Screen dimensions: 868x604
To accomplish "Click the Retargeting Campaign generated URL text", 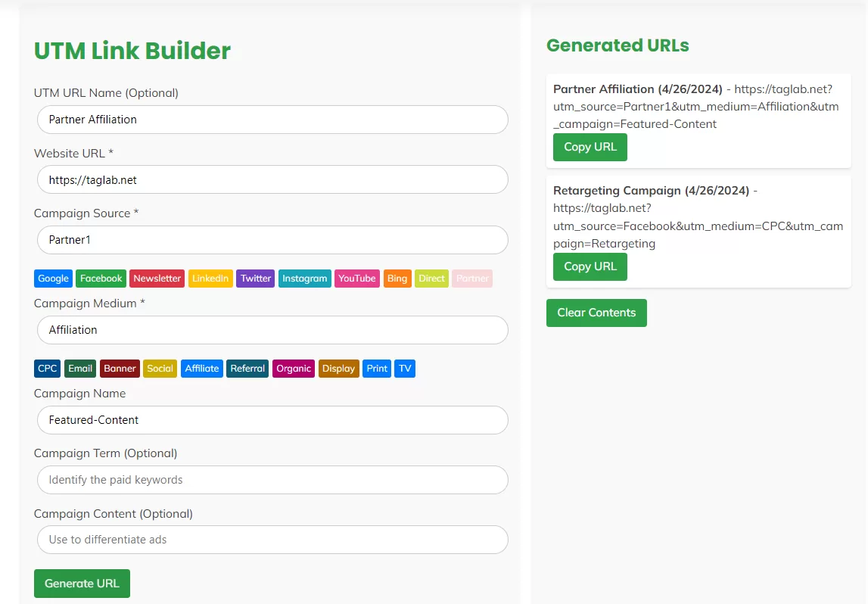I will 698,217.
